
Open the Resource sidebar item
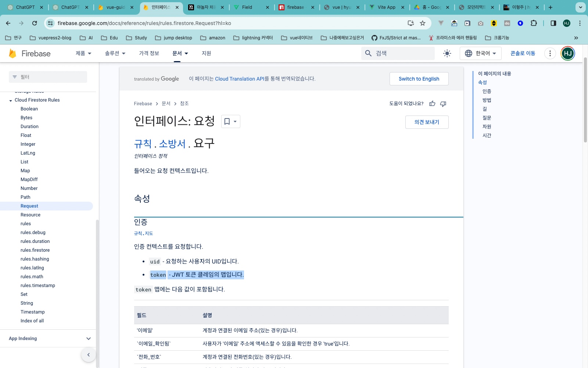[x=31, y=215]
